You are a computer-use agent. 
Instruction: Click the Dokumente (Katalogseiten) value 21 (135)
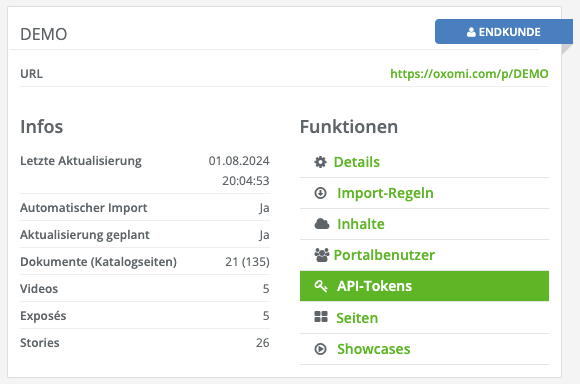click(247, 262)
